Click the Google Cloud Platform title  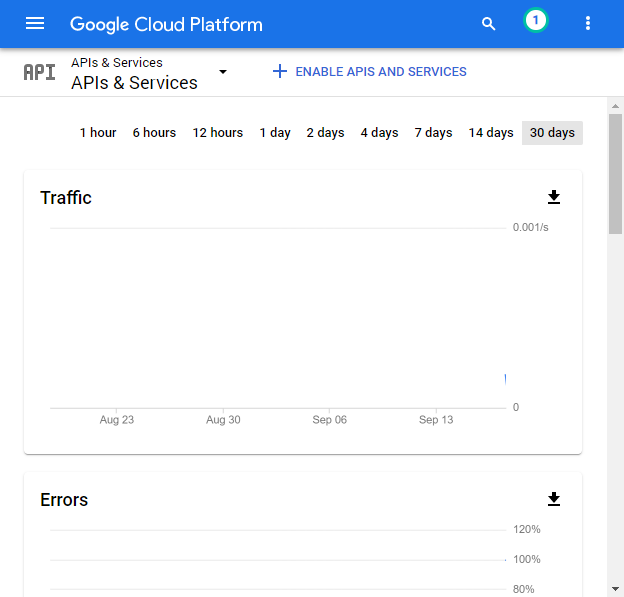166,24
